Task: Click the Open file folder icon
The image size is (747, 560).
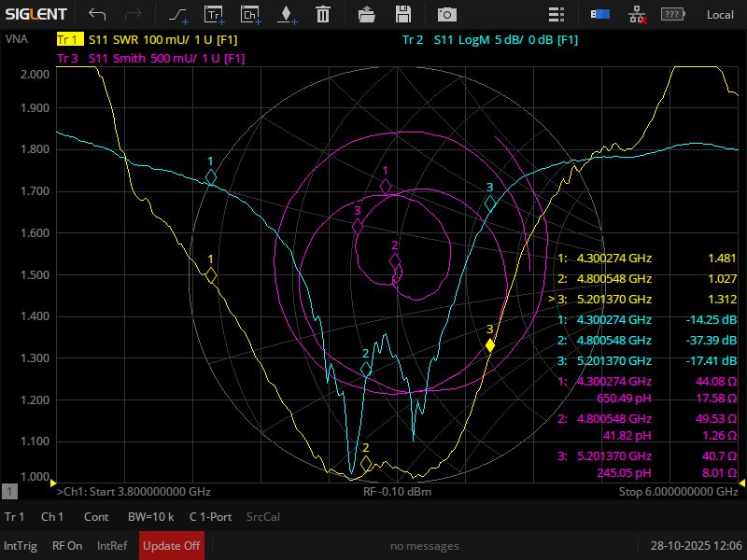Action: [x=367, y=14]
